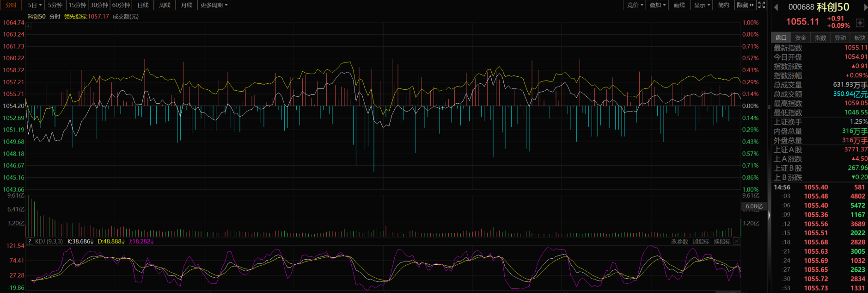Switch to the 30分钟 chart period
The height and width of the screenshot is (293, 868).
pyautogui.click(x=99, y=5)
